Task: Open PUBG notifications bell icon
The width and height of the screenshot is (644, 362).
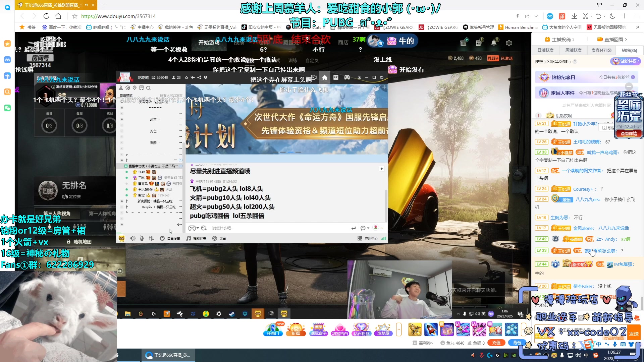Action: [x=494, y=43]
